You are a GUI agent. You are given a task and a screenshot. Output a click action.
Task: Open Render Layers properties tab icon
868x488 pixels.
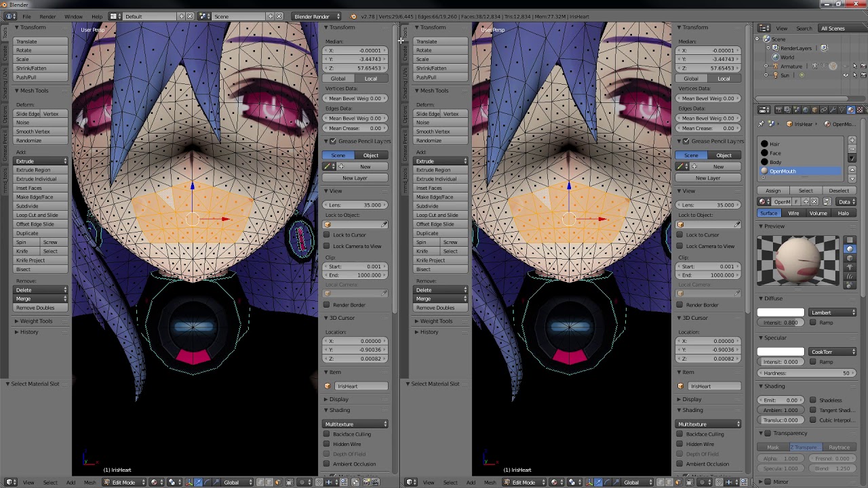pos(787,110)
